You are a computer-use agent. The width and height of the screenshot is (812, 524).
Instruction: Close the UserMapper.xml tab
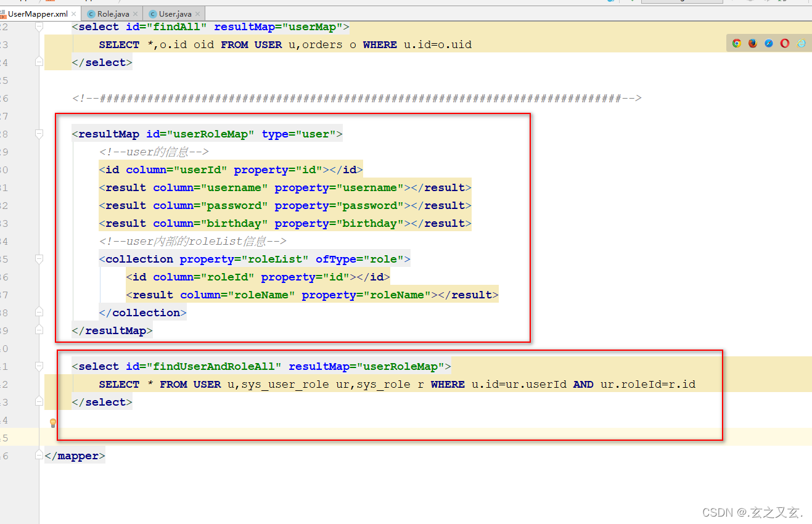74,14
